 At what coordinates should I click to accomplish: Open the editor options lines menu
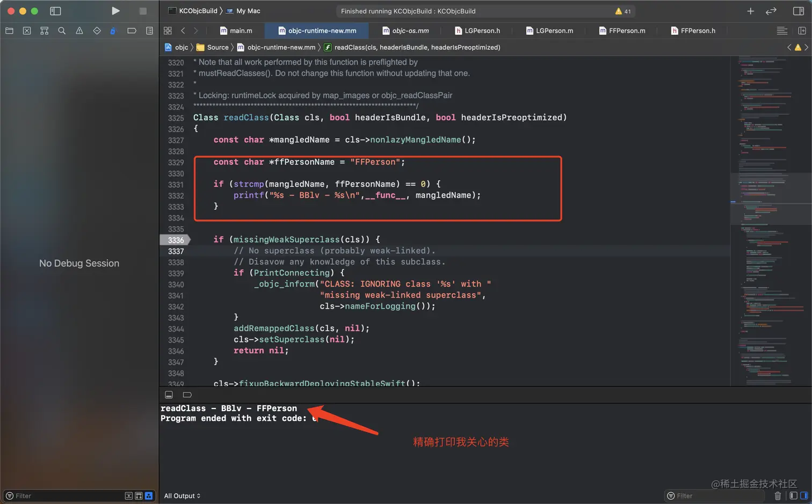tap(782, 31)
